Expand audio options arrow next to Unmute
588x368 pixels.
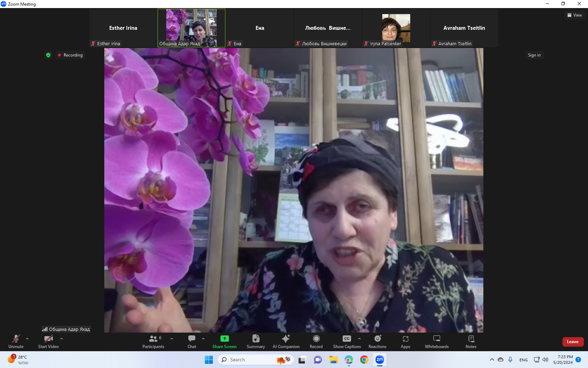coord(27,339)
